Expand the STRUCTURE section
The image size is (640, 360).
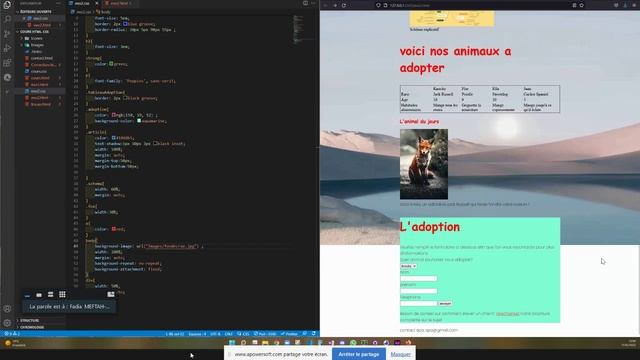point(29,320)
